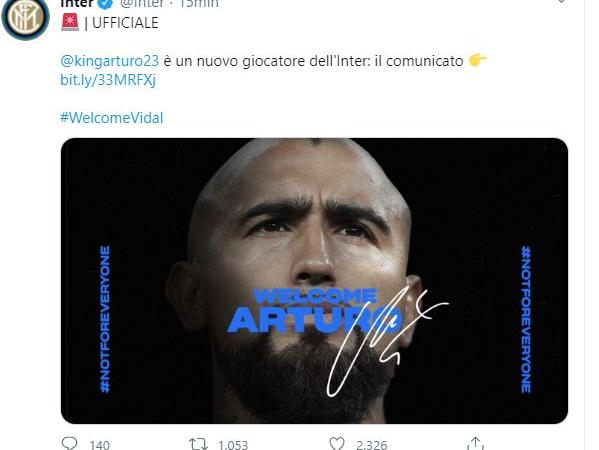
Task: Click the @Inter handle text
Action: pos(142,3)
